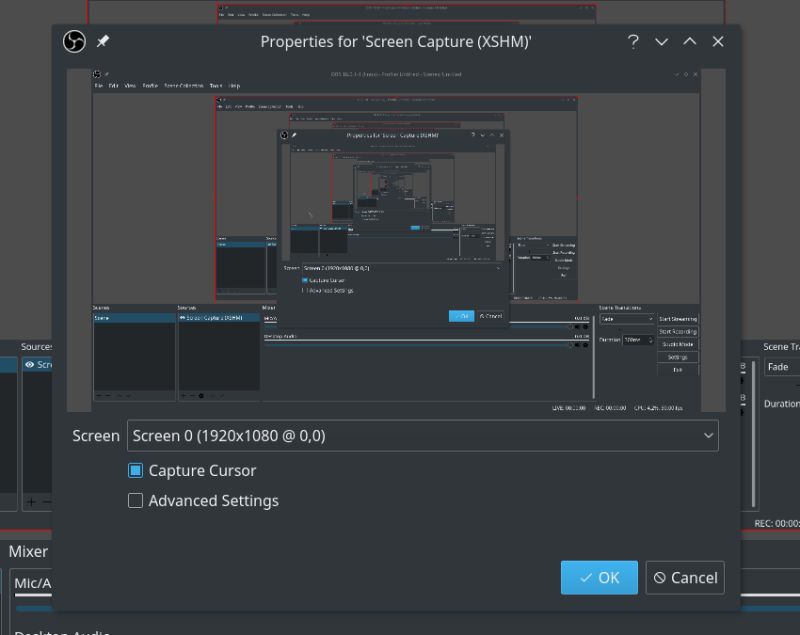Viewport: 800px width, 635px height.
Task: Add a new source with the plus icon
Action: point(31,502)
